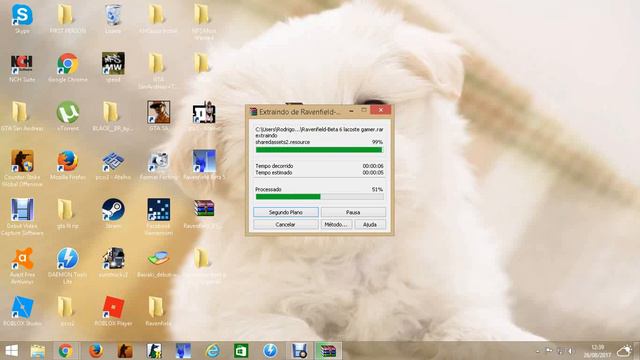Cancel the extraction via Cancelar
The image size is (640, 360).
point(286,224)
